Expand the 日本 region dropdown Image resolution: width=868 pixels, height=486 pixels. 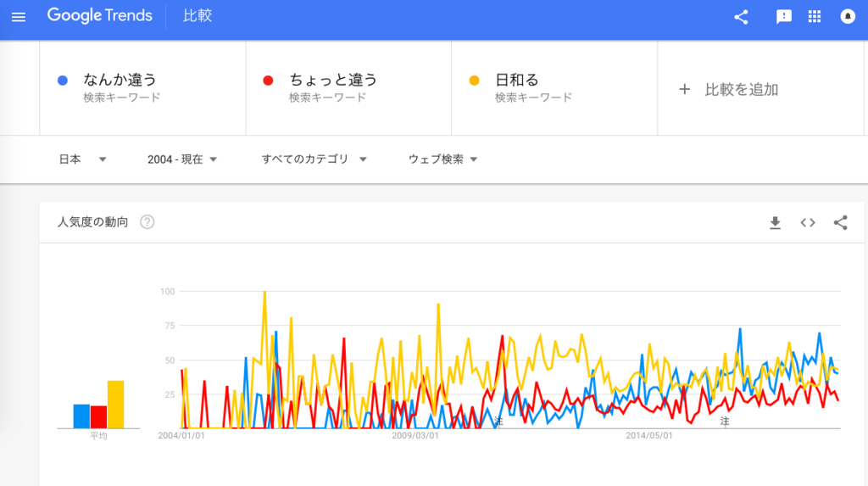pos(82,159)
